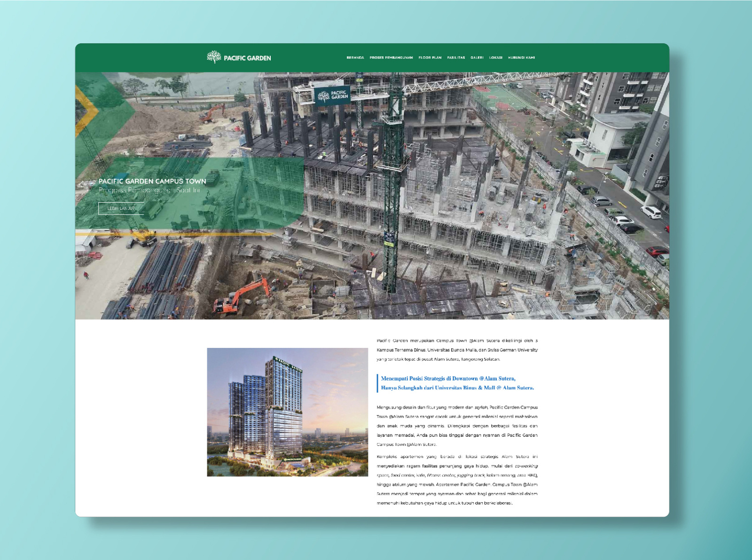752x560 pixels.
Task: Click paragraph starting 'Kompleks apartemen yang berada'
Action: (457, 480)
